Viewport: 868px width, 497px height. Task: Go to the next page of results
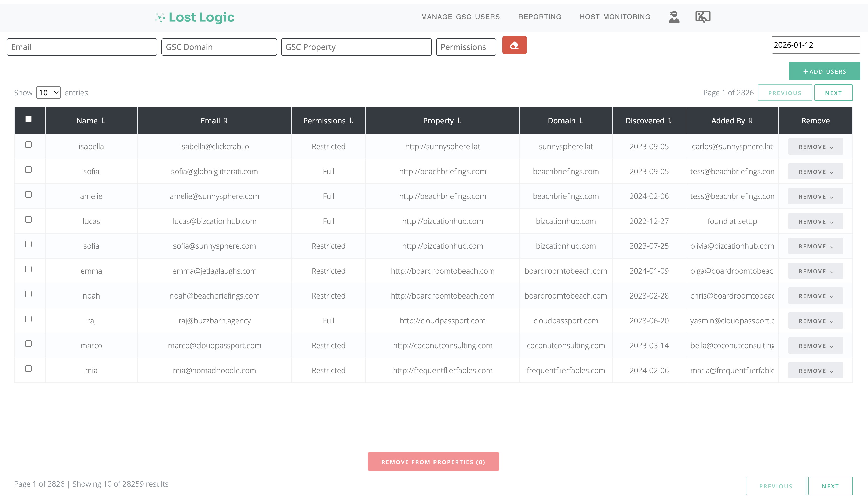point(833,92)
